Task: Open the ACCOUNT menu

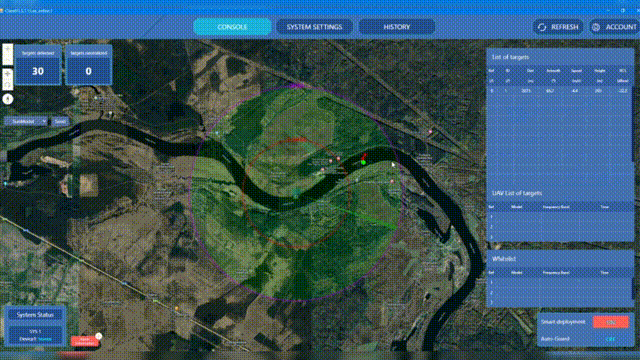Action: click(614, 27)
